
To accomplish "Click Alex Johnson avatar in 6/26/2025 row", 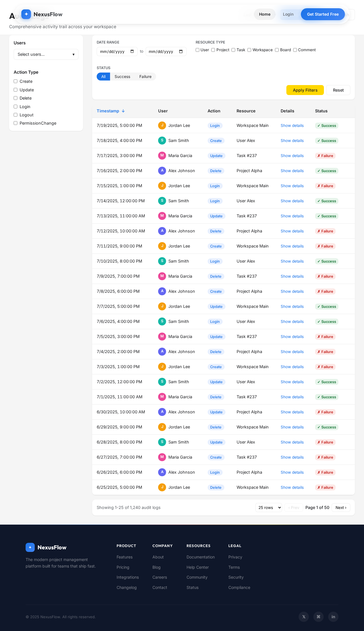I will coord(162,472).
